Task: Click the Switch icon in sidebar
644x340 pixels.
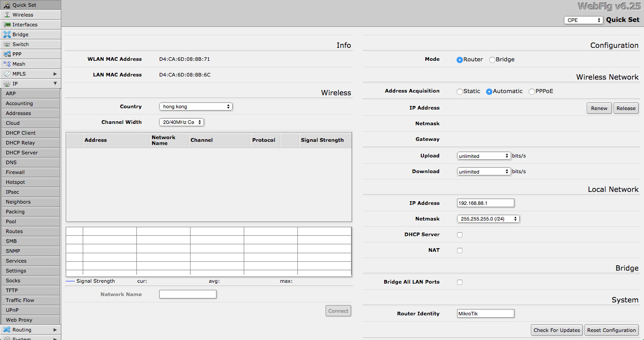Action: pyautogui.click(x=7, y=44)
